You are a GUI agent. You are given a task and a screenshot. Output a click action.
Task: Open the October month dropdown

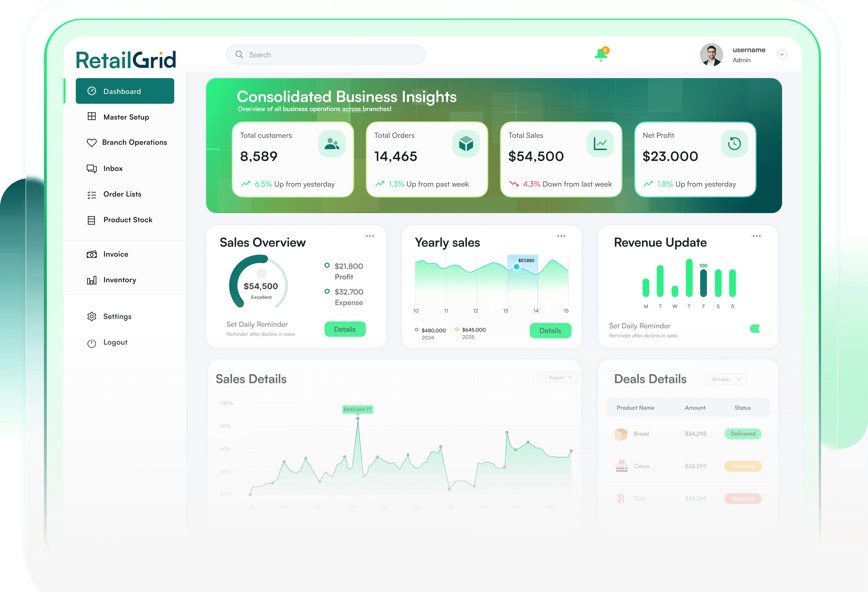(726, 379)
